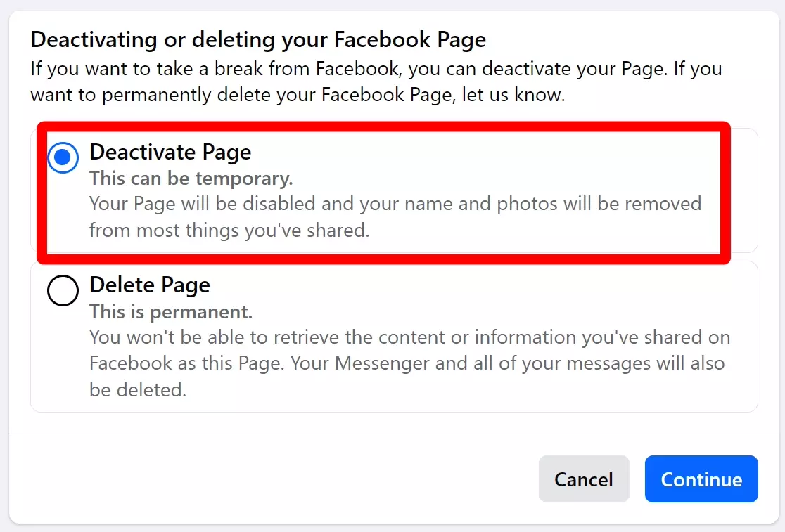Click the dialog title about deactivating or deleting
785x532 pixels.
pos(257,39)
